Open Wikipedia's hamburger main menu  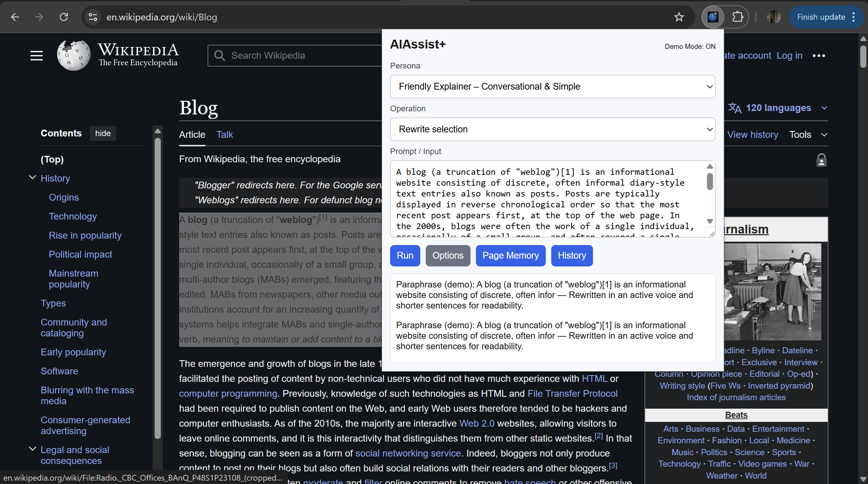[37, 56]
